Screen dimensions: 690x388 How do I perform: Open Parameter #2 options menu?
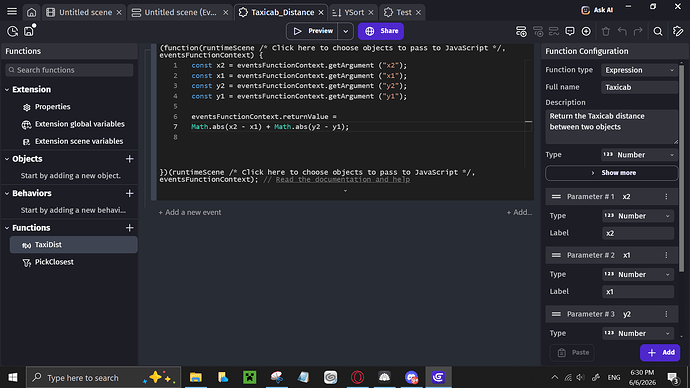pyautogui.click(x=666, y=255)
